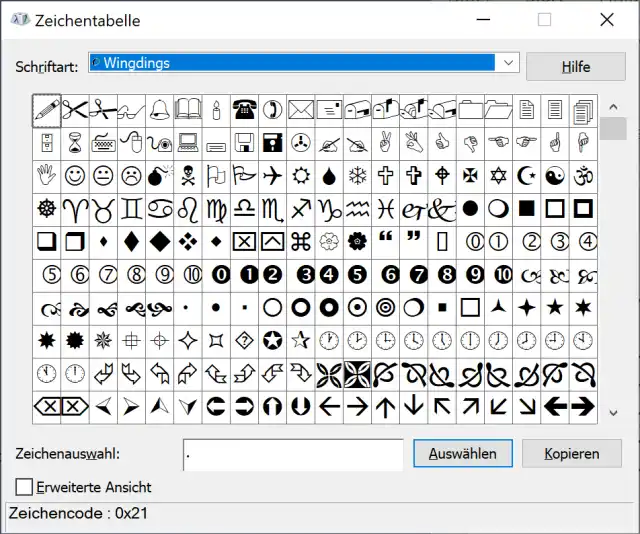Viewport: 640px width, 534px height.
Task: Choose the airplane symbol
Action: pyautogui.click(x=272, y=176)
